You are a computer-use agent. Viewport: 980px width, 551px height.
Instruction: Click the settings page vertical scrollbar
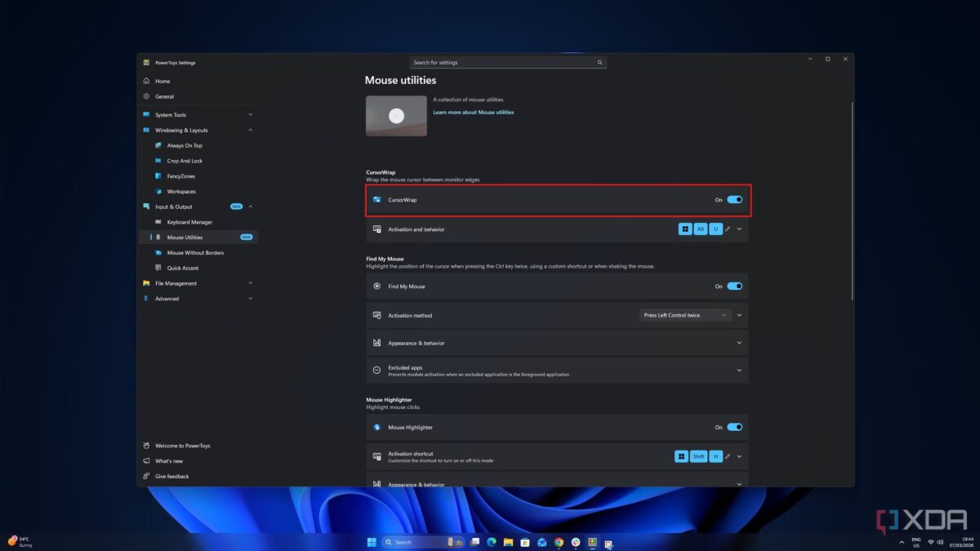click(x=852, y=204)
